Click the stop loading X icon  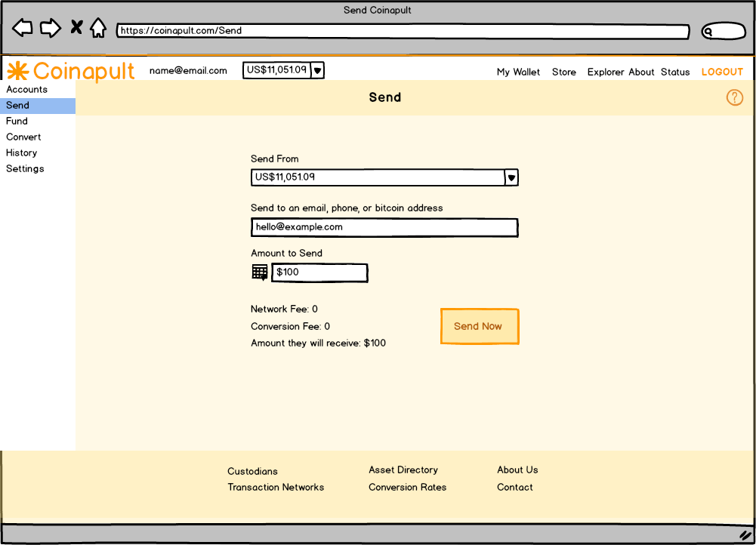click(76, 28)
